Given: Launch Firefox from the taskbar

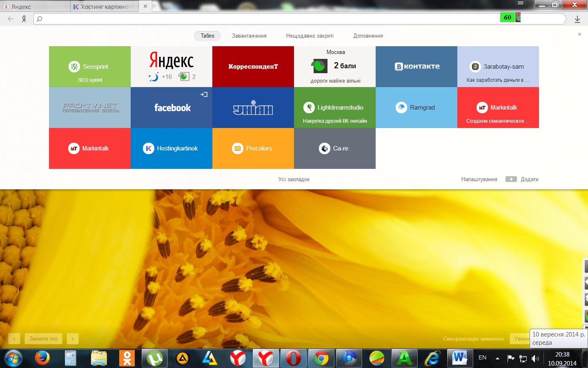Looking at the screenshot, I should 42,359.
